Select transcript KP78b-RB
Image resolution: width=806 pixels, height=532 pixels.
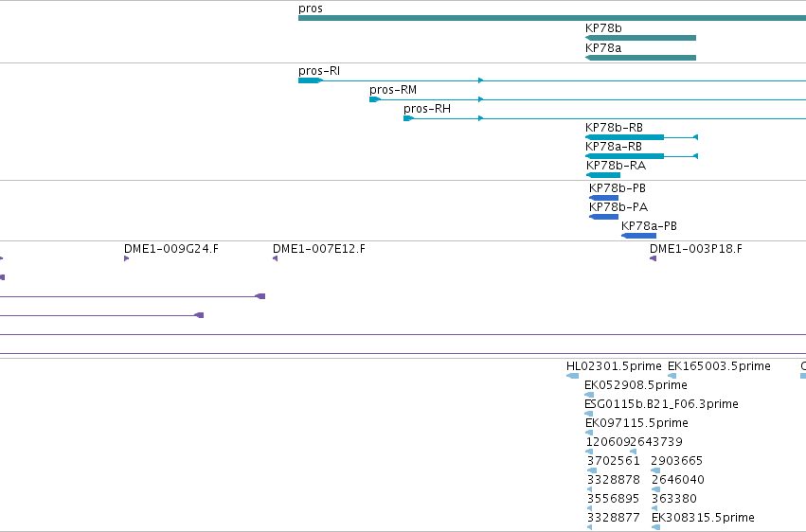point(641,137)
